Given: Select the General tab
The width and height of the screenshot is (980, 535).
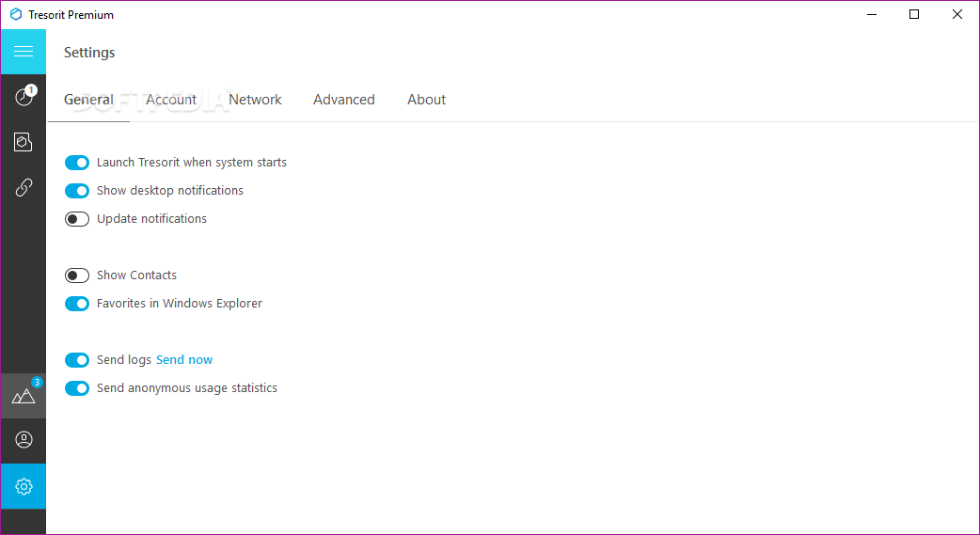Looking at the screenshot, I should point(88,100).
